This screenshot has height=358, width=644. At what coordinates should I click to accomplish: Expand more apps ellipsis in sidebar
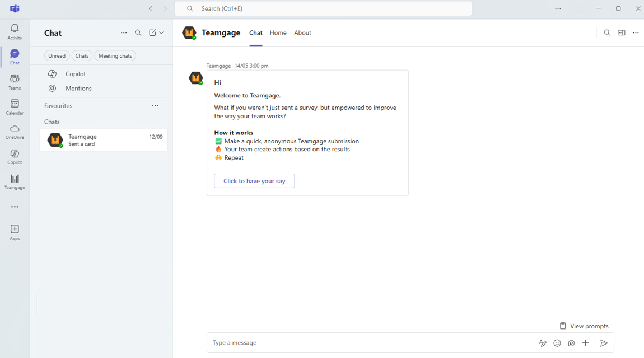pyautogui.click(x=15, y=207)
